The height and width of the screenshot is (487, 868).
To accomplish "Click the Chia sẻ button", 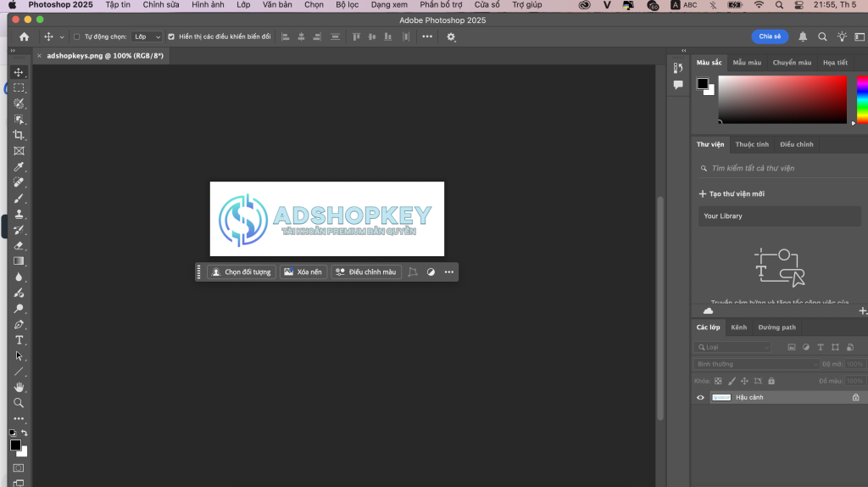I will [770, 36].
